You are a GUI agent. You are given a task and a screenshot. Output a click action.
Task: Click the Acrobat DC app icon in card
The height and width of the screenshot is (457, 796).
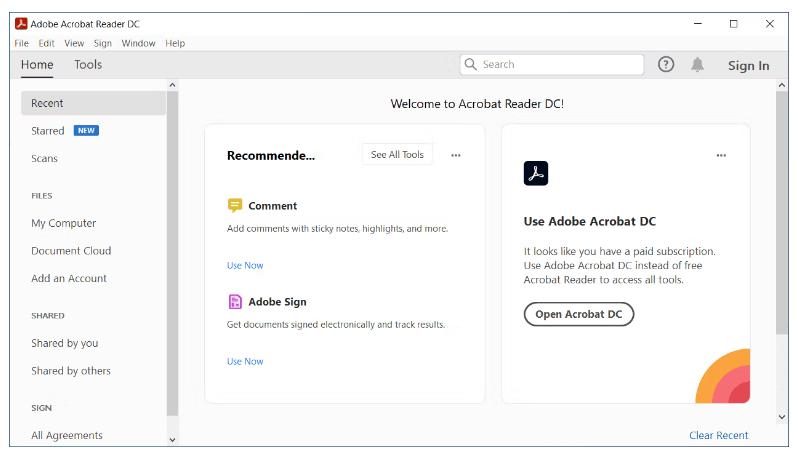tap(536, 173)
